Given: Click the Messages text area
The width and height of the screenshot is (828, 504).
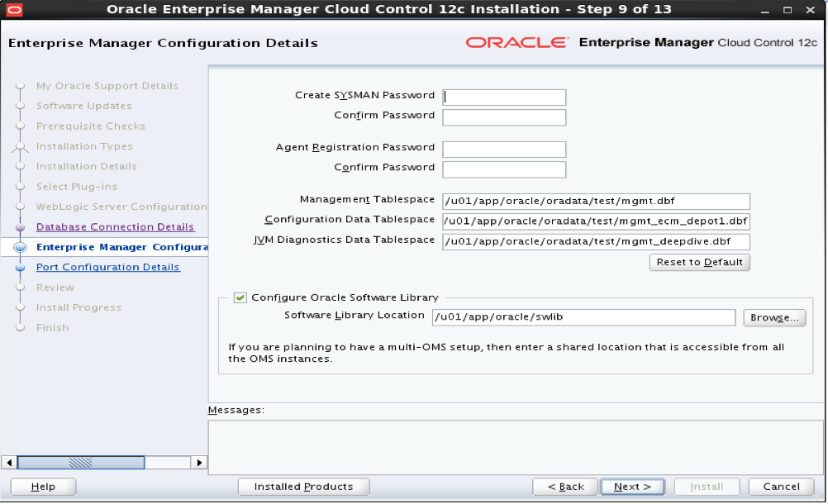Looking at the screenshot, I should tap(516, 447).
